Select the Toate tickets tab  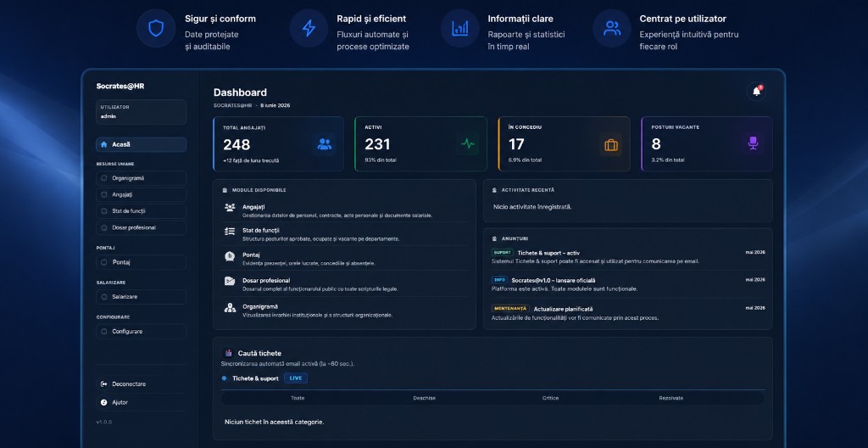(x=298, y=398)
